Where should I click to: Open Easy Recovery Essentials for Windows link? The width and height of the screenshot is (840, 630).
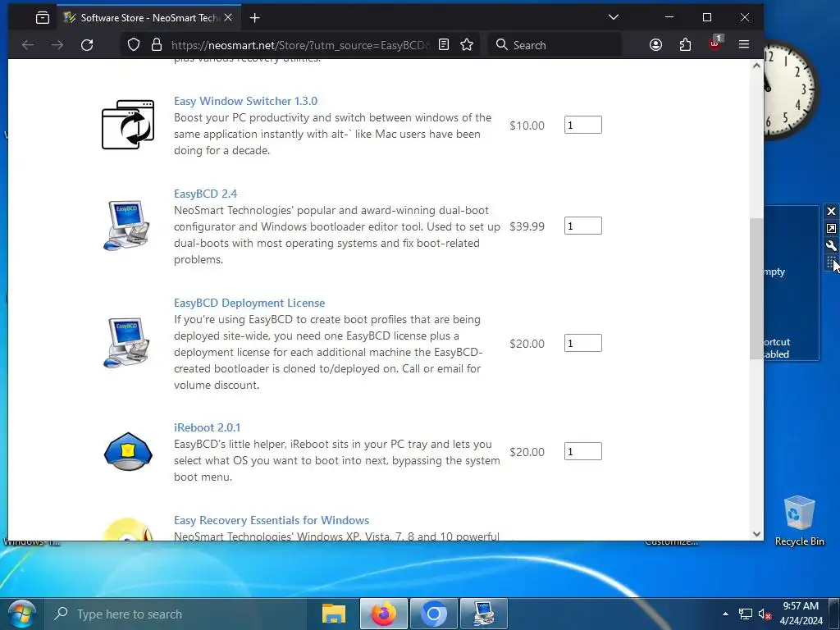(271, 520)
